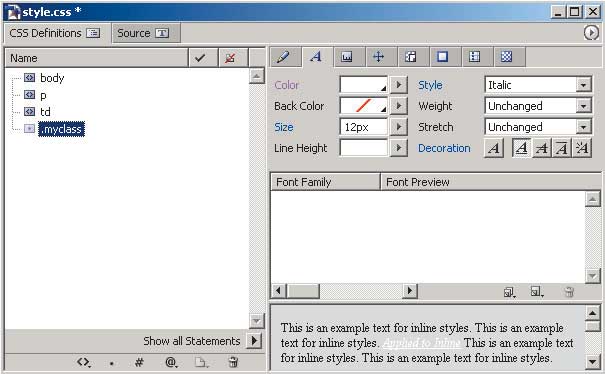Select the .myclass class selector
This screenshot has height=374, width=605.
(x=61, y=129)
